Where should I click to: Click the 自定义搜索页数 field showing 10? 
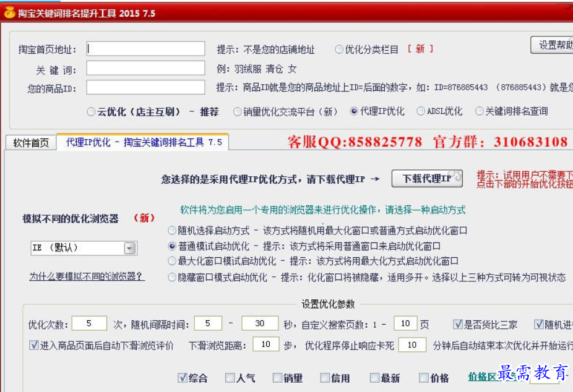(x=405, y=323)
